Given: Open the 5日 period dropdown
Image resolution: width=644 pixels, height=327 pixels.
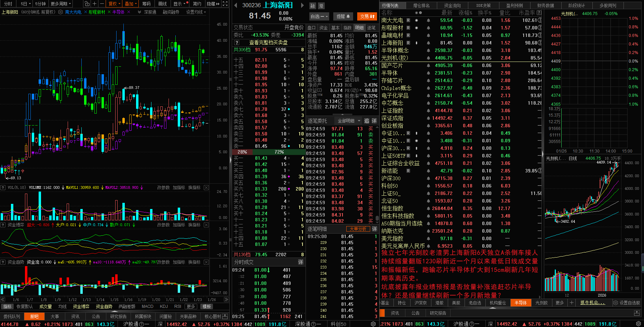Looking at the screenshot, I should [26, 4].
